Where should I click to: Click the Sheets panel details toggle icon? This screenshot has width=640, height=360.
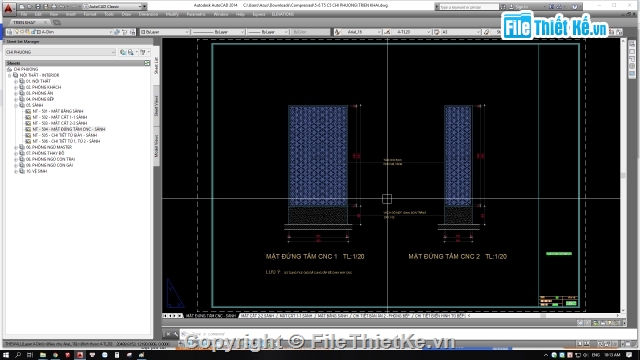click(x=147, y=63)
